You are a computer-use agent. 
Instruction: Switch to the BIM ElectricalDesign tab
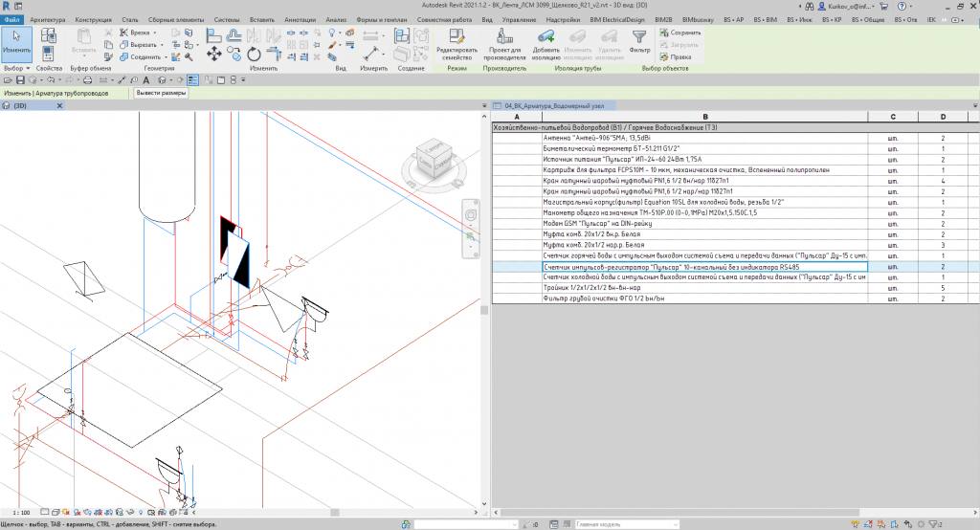[617, 19]
